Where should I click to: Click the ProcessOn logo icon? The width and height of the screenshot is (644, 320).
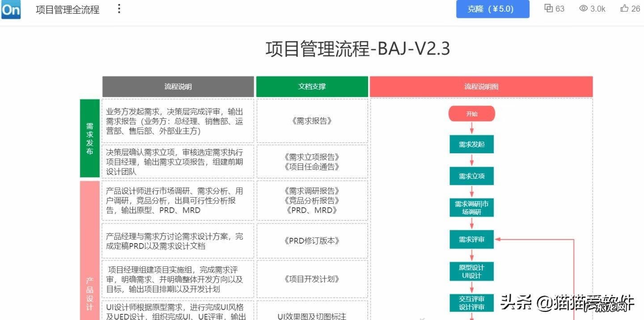coord(10,9)
